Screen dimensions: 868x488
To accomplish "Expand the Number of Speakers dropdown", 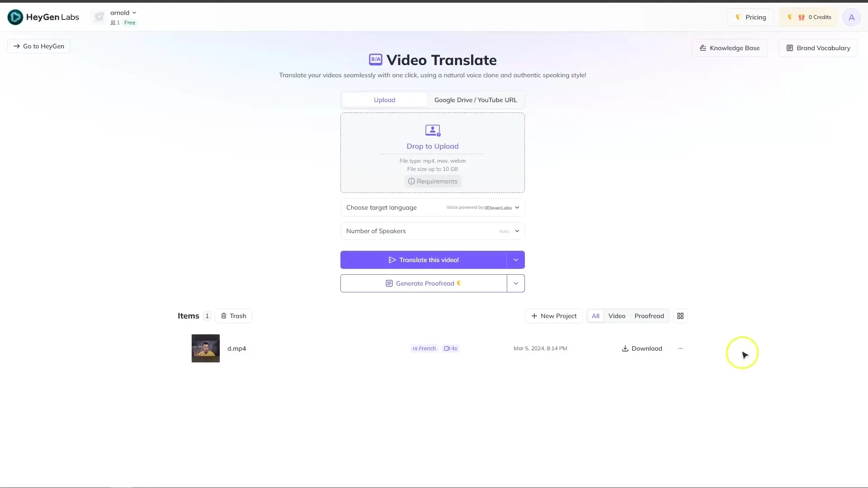I will coord(517,230).
